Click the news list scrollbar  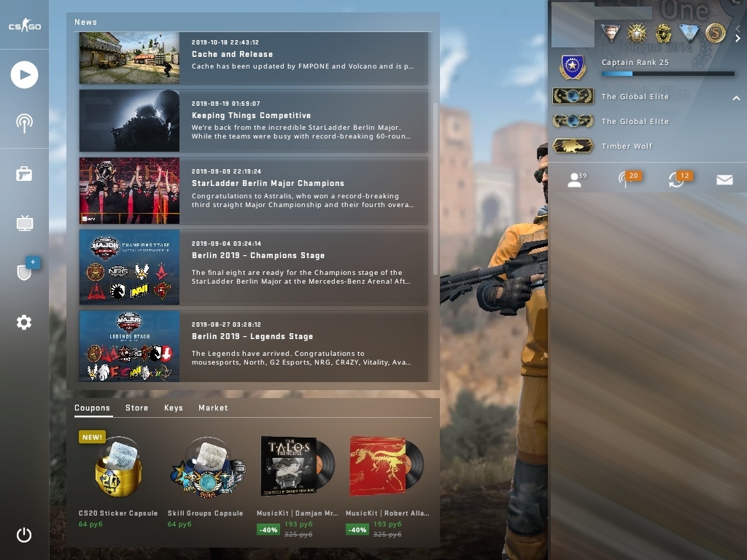tap(435, 189)
